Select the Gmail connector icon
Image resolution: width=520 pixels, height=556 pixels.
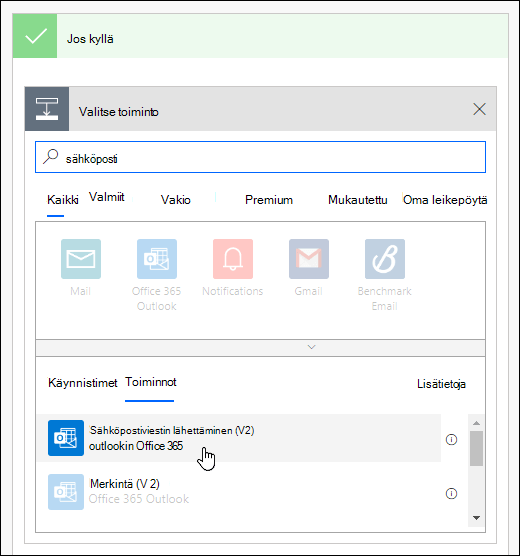tap(309, 259)
